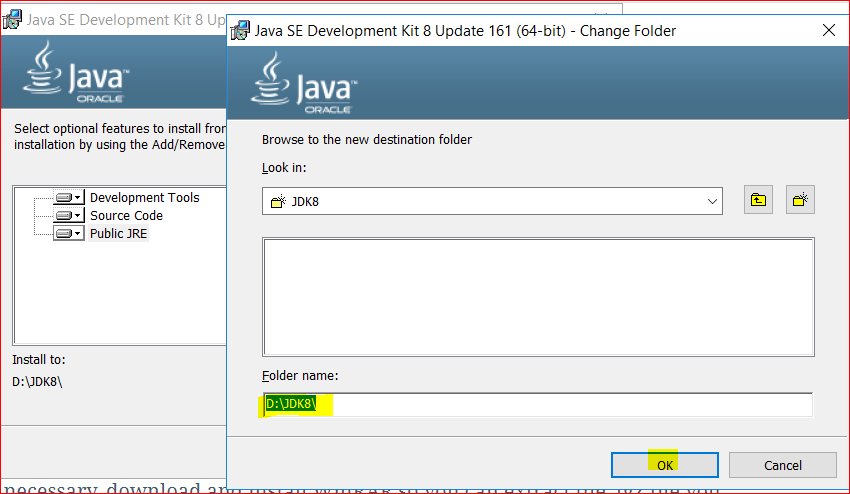Viewport: 850px width, 494px height.
Task: Open Development Tools feature dropdown
Action: 69,197
